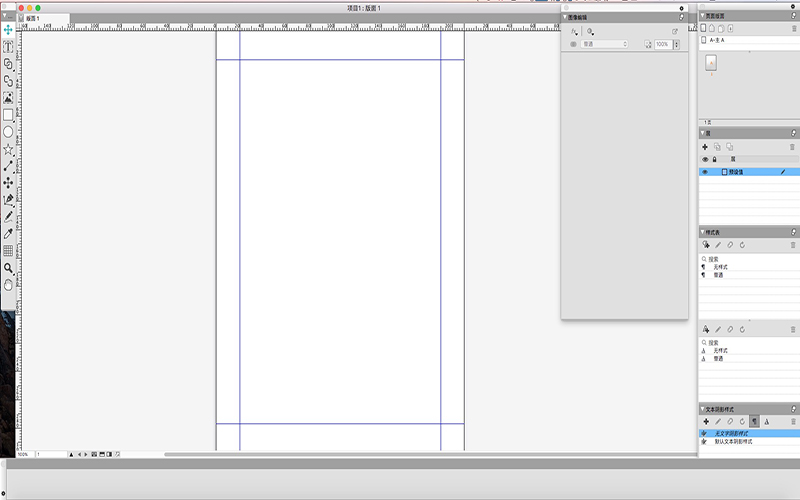The height and width of the screenshot is (500, 800).
Task: Add new text shading style plus icon
Action: coord(706,421)
